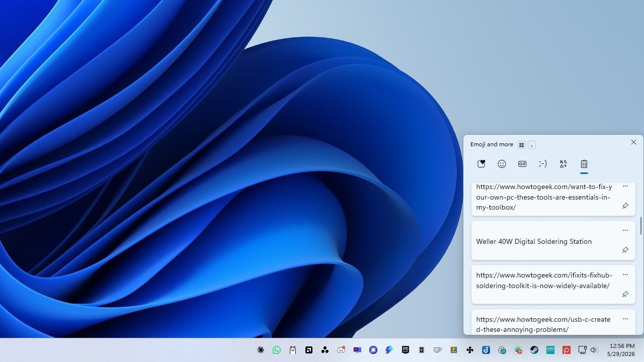Click the coffee cup taskbar icon
This screenshot has width=644, height=362.
438,350
